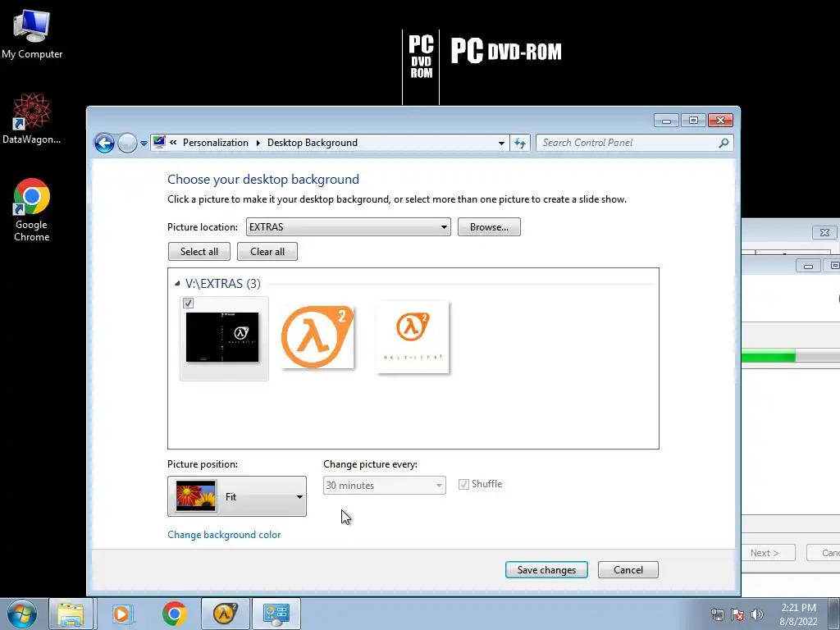Click the installer progress bar
The height and width of the screenshot is (630, 840).
pos(791,356)
